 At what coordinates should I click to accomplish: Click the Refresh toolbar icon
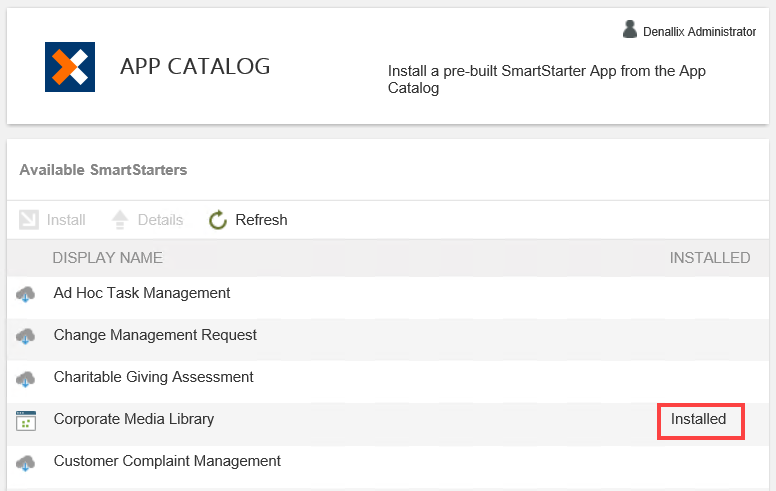(218, 220)
